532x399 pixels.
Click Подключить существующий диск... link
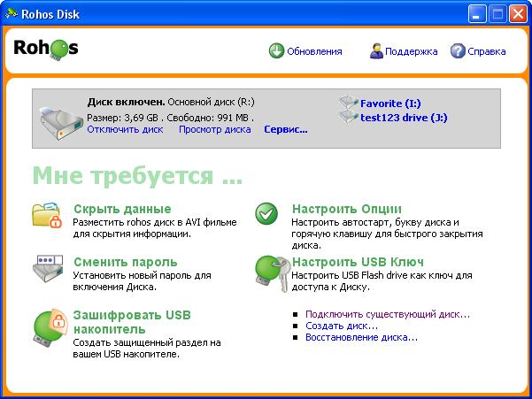pyautogui.click(x=388, y=314)
